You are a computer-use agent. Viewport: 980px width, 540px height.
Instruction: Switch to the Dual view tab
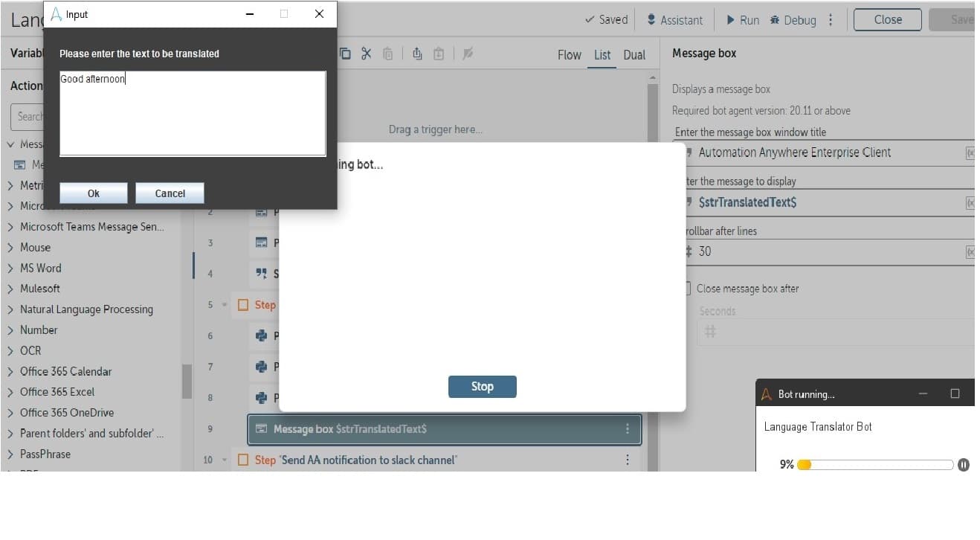tap(634, 55)
